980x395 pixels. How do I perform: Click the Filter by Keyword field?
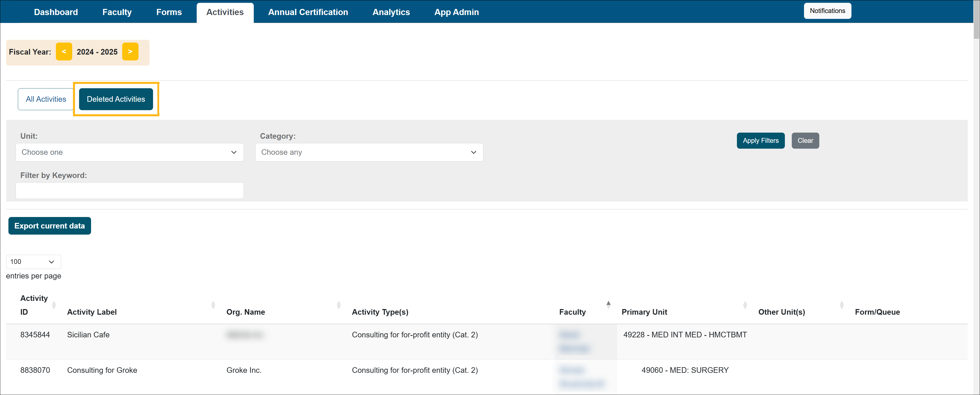point(129,190)
